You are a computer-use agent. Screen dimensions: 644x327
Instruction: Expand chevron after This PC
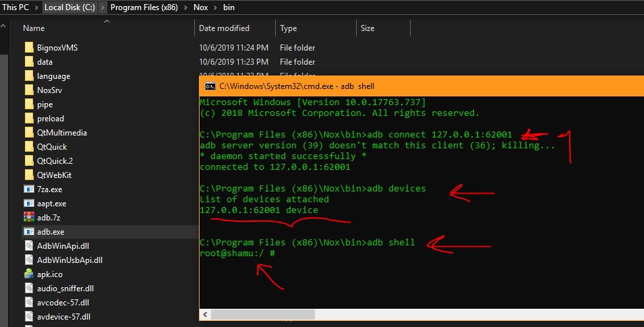pyautogui.click(x=36, y=7)
